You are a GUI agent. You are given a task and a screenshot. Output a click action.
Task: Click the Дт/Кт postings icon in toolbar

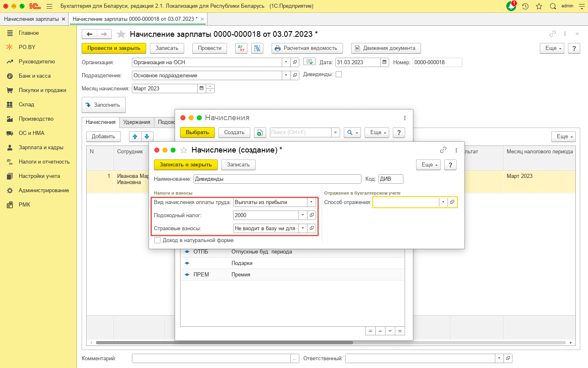click(x=241, y=48)
